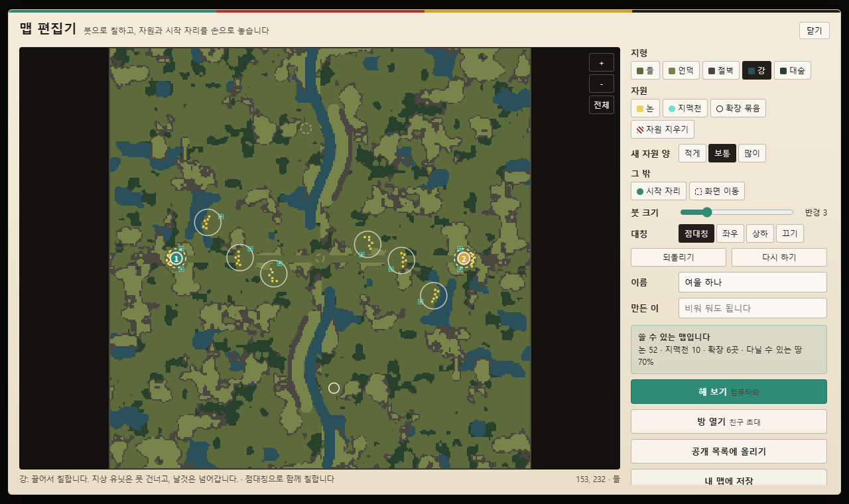
Task: Adjust the 붓 크기 brush size slider
Action: (736, 212)
